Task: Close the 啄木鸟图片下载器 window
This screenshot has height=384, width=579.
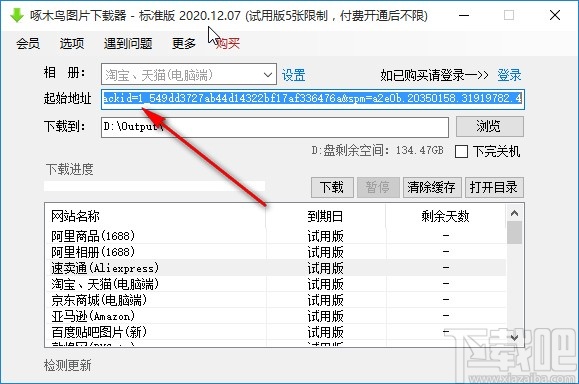Action: tap(555, 16)
